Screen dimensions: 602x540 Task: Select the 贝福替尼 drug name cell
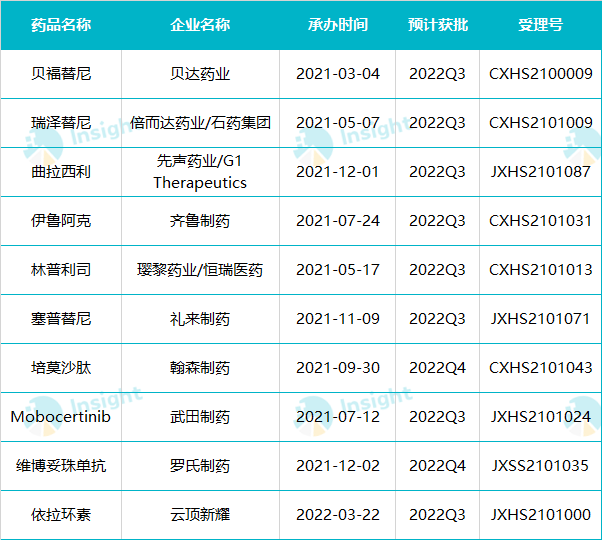(61, 74)
